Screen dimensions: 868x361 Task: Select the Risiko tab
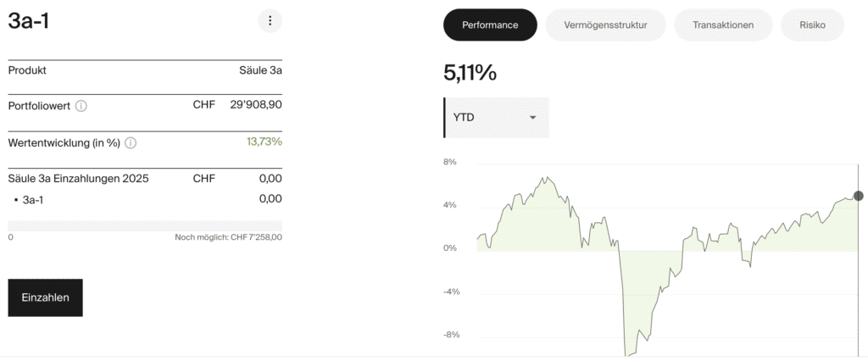812,25
